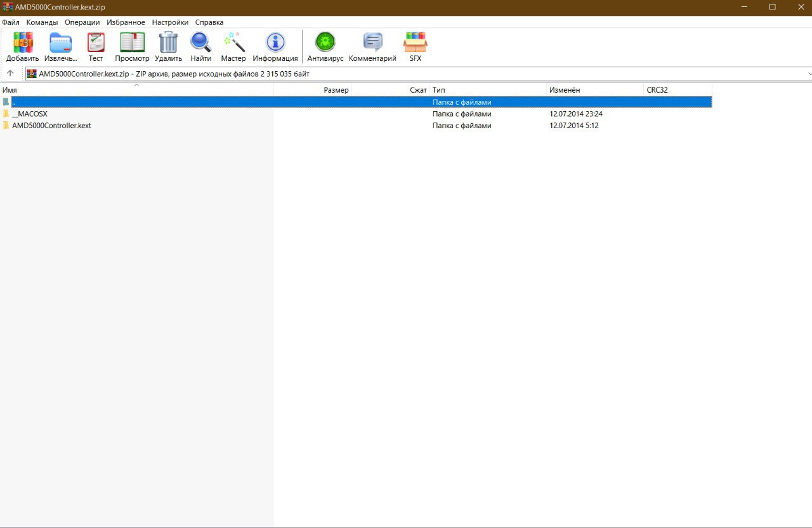812x528 pixels.
Task: Click the AMD5000Controller.kext folder icon
Action: (x=6, y=126)
